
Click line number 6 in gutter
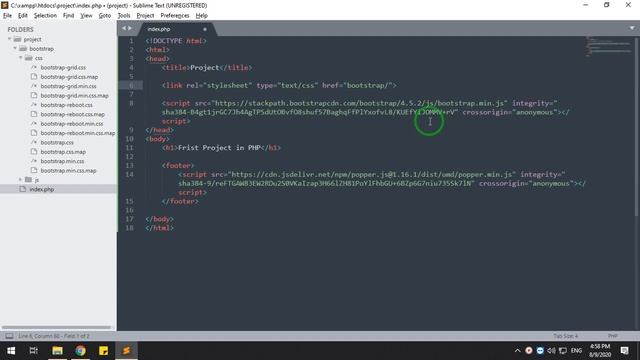click(x=131, y=85)
